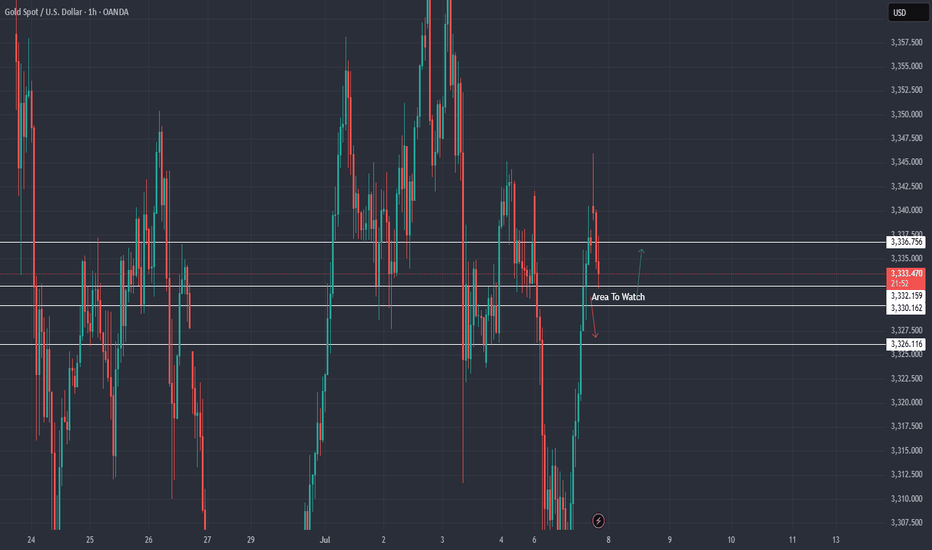The height and width of the screenshot is (550, 932).
Task: Click the 3 date label on time axis
Action: tap(442, 540)
